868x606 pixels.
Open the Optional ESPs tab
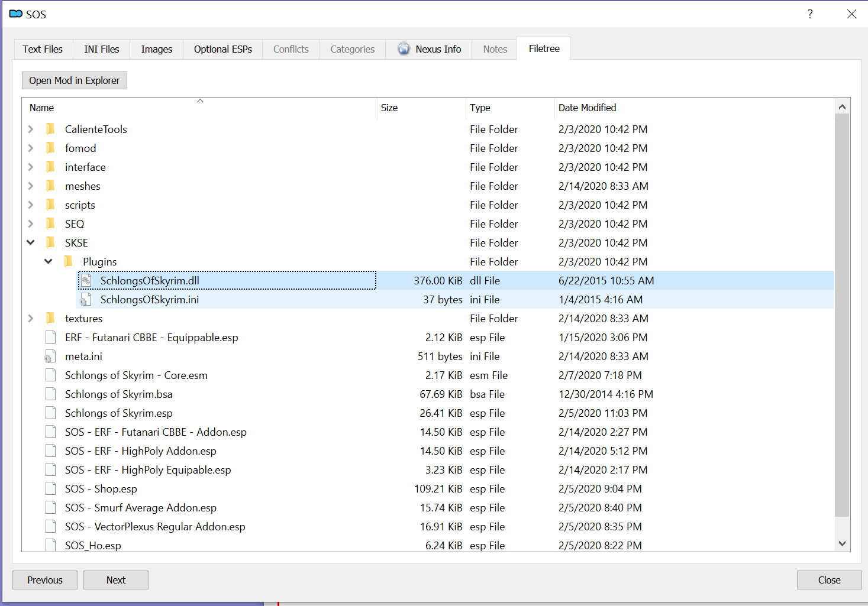click(x=223, y=49)
